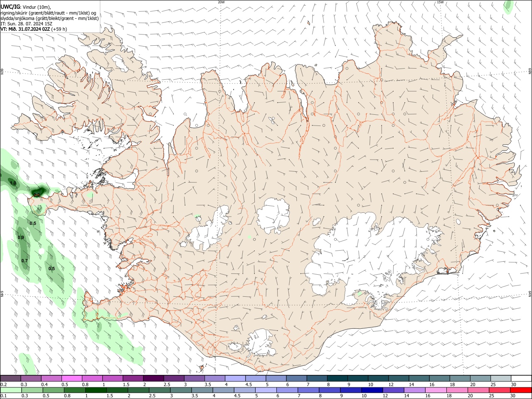The height and width of the screenshot is (399, 532).
Task: Click the 0.7 precipitation value label
Action: click(25, 261)
